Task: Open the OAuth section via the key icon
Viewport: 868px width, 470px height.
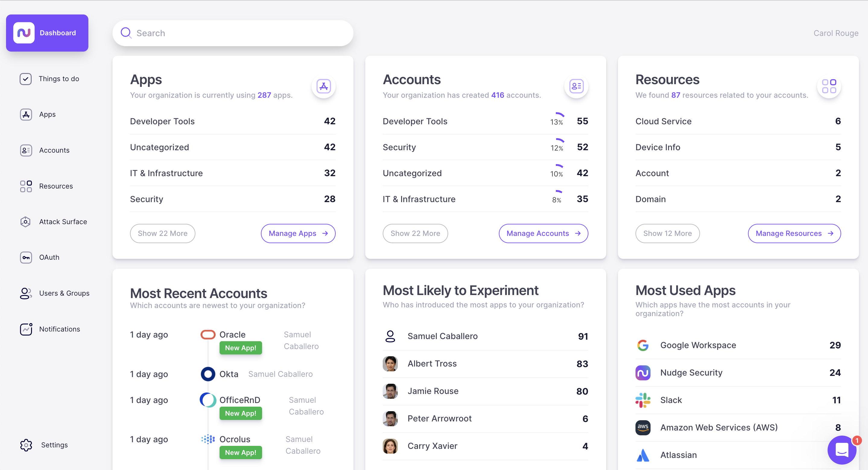Action: click(x=49, y=257)
